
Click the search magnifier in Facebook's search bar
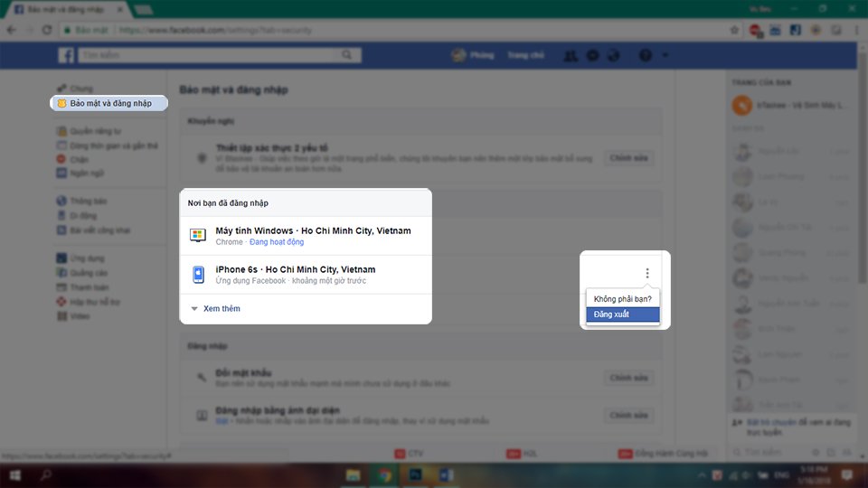click(346, 55)
